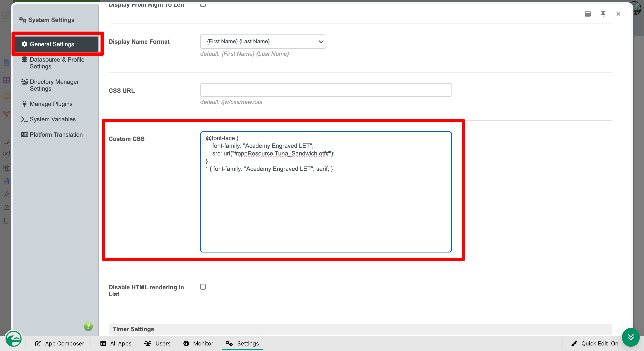Open Platform Translation page

(x=56, y=135)
